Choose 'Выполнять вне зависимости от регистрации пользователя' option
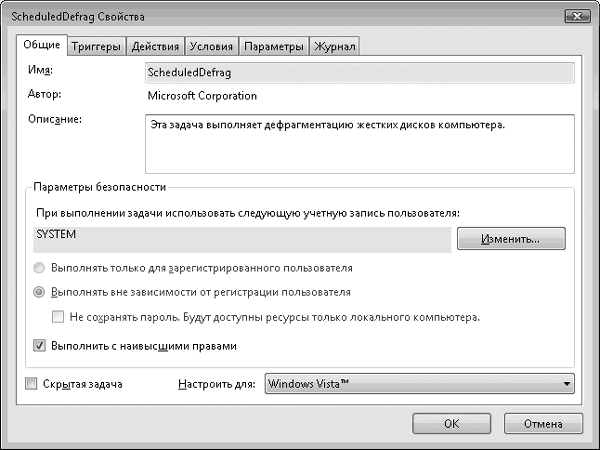The height and width of the screenshot is (450, 600). point(39,293)
